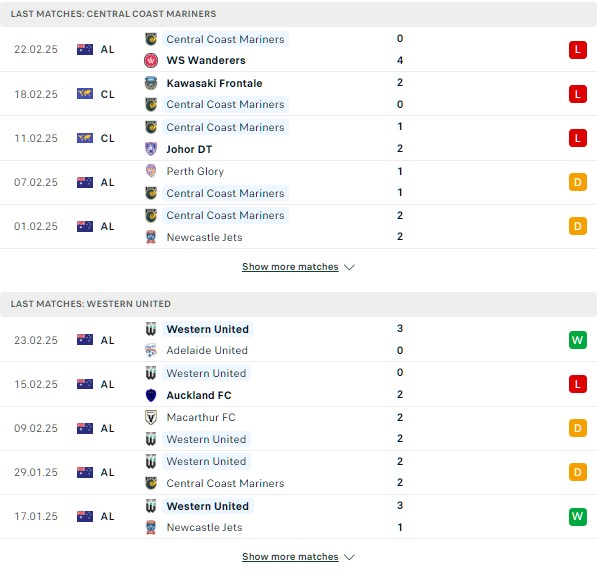The width and height of the screenshot is (599, 576).
Task: Click date 22.02.25
Action: 36,49
